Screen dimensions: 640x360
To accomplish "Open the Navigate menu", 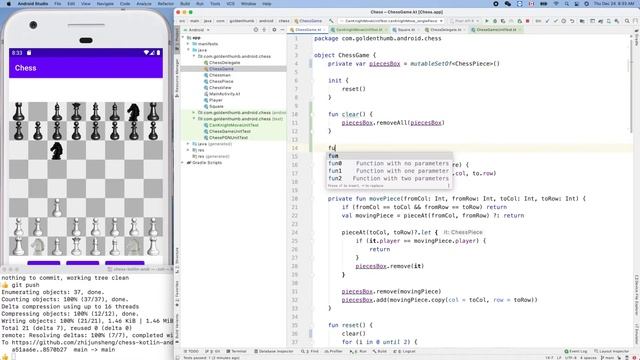I will (x=105, y=4).
